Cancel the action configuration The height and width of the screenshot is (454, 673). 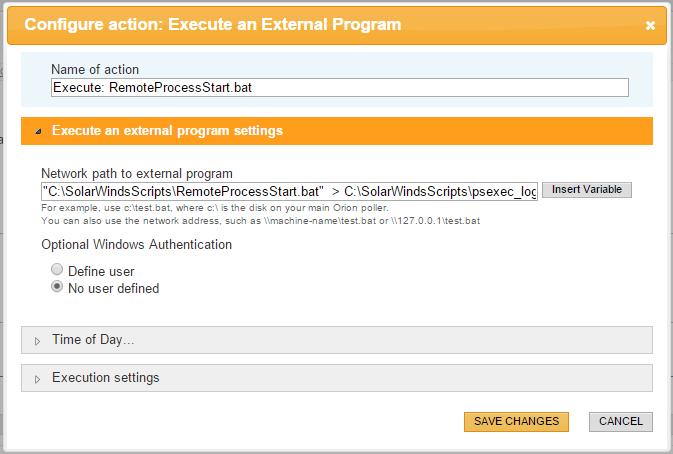click(x=620, y=422)
